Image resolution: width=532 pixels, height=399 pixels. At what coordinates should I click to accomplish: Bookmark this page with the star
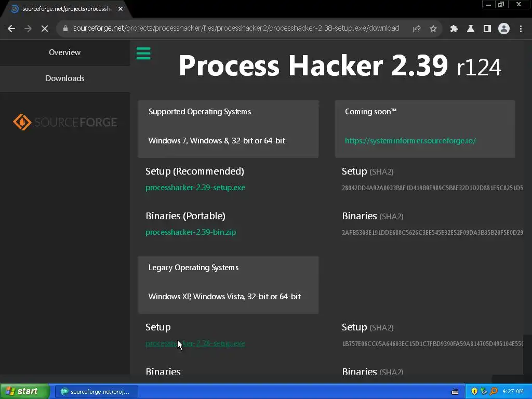433,29
